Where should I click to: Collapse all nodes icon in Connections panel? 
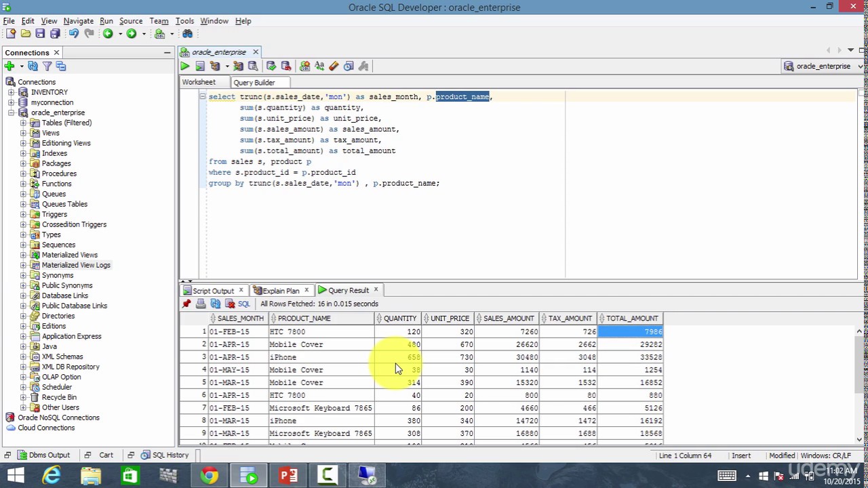[61, 66]
